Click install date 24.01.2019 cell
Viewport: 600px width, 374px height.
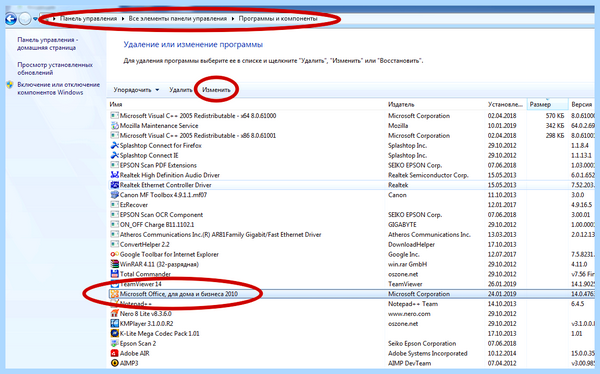point(502,294)
